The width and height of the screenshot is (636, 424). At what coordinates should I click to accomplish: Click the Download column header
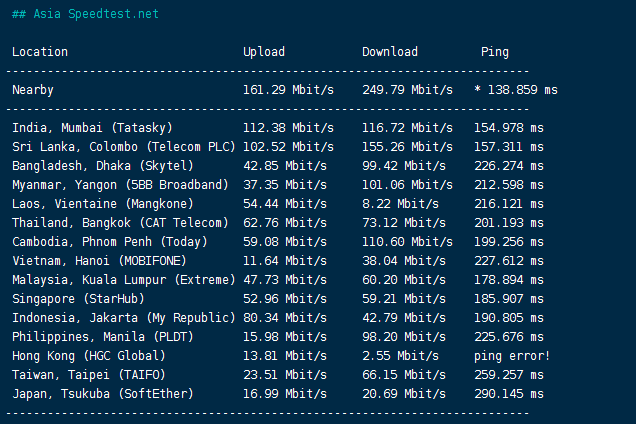pos(390,52)
